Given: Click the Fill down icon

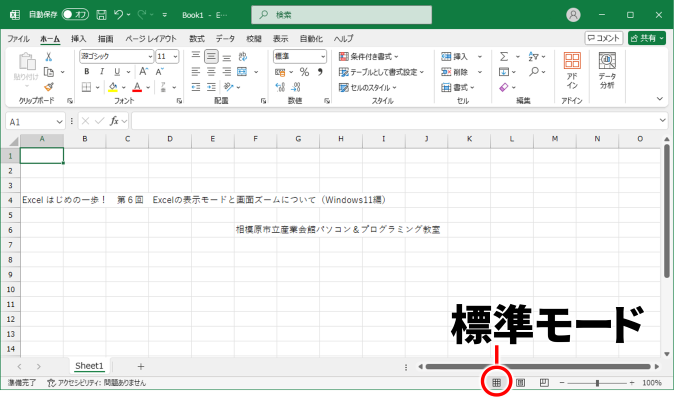Looking at the screenshot, I should point(504,72).
